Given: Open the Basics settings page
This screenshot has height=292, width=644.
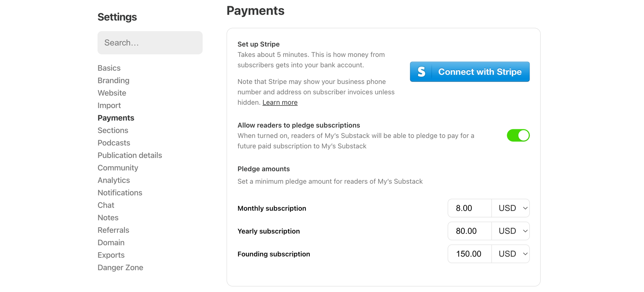Looking at the screenshot, I should click(x=109, y=68).
